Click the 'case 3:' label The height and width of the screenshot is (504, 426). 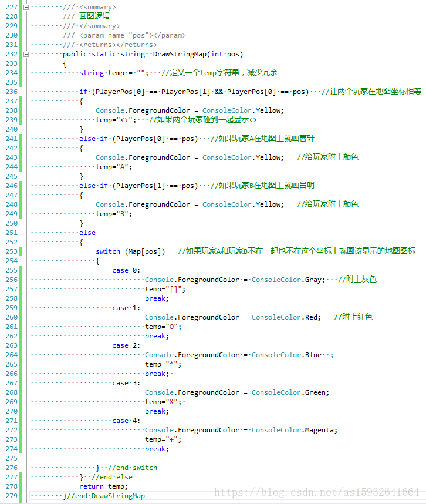click(126, 383)
